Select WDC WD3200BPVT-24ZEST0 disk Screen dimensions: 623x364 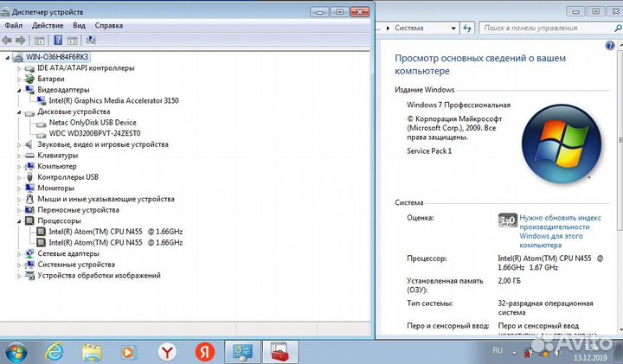tap(94, 133)
